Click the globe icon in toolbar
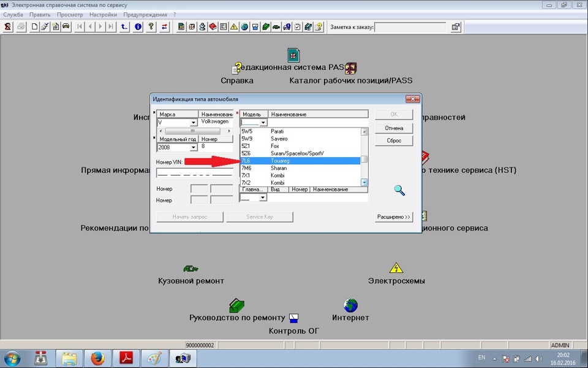Viewport: 588px width, 368px height. tap(244, 26)
